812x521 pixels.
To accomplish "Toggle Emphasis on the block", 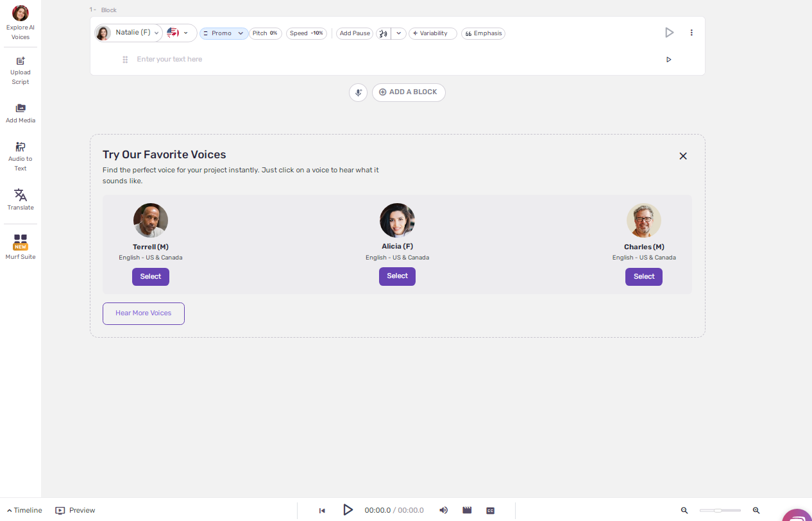I will [x=483, y=33].
